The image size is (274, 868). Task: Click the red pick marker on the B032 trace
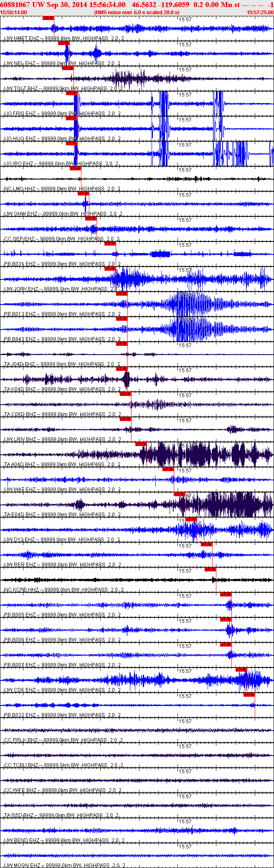[249, 695]
